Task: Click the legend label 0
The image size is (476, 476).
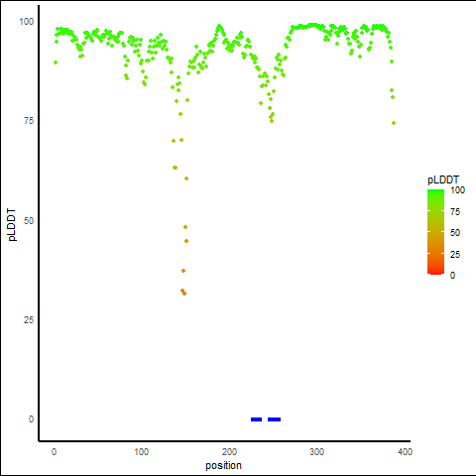Action: click(x=452, y=275)
